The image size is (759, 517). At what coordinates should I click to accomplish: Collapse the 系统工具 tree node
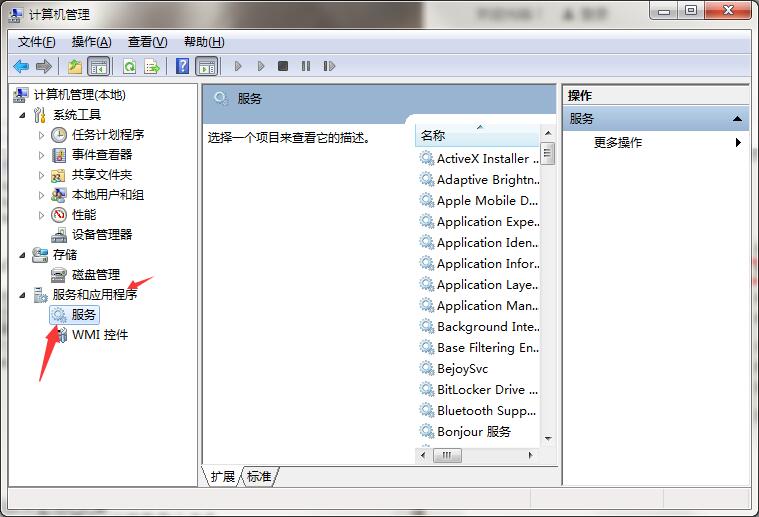(22, 115)
